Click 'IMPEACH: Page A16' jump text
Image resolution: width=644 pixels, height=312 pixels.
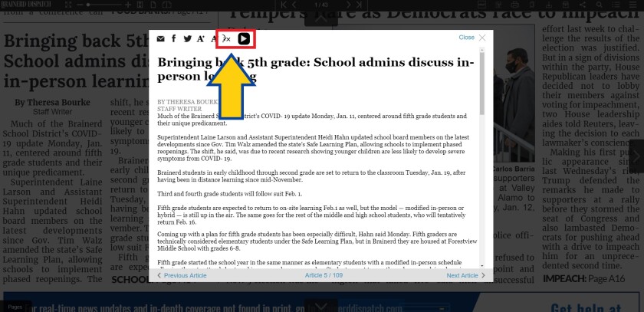pyautogui.click(x=584, y=279)
